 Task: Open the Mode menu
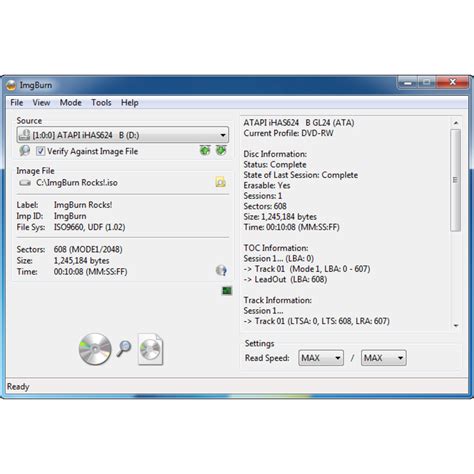(71, 103)
